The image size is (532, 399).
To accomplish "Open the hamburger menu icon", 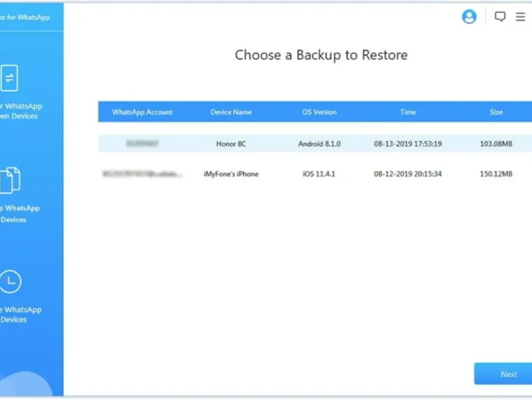I will (521, 16).
